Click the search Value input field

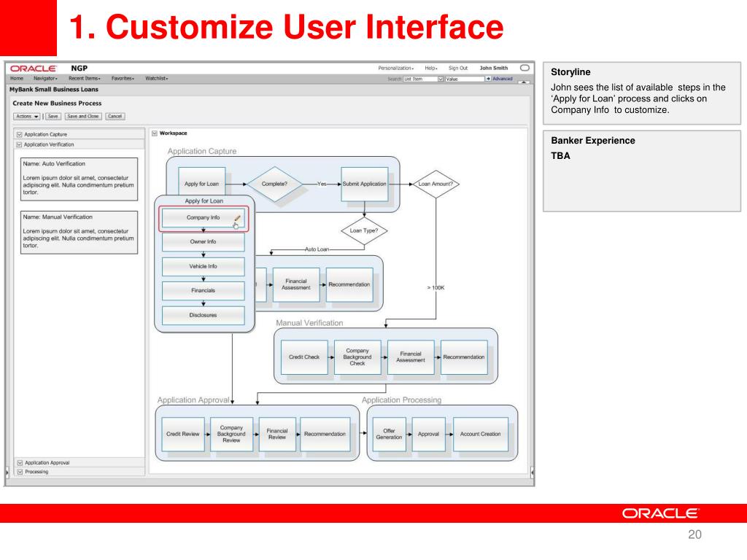tap(465, 79)
